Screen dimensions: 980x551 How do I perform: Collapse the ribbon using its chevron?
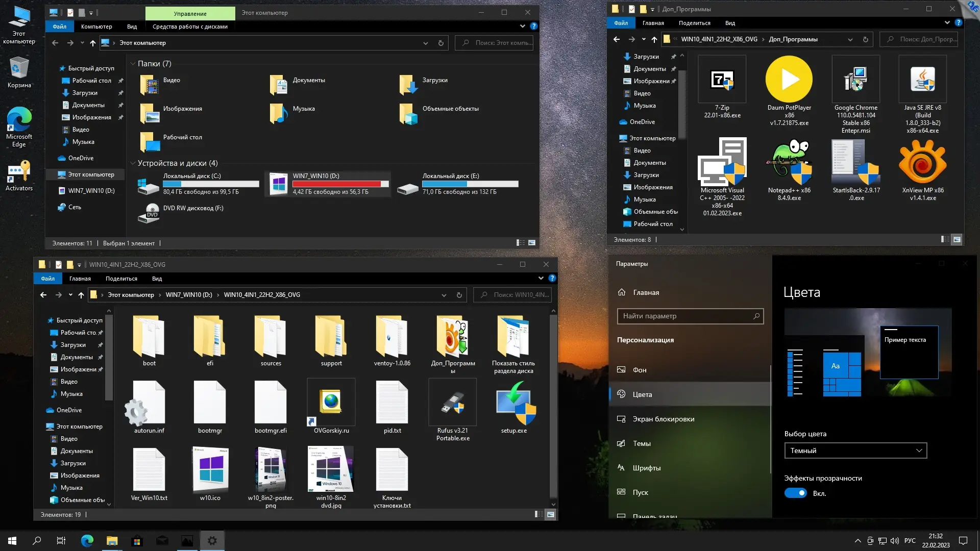522,26
